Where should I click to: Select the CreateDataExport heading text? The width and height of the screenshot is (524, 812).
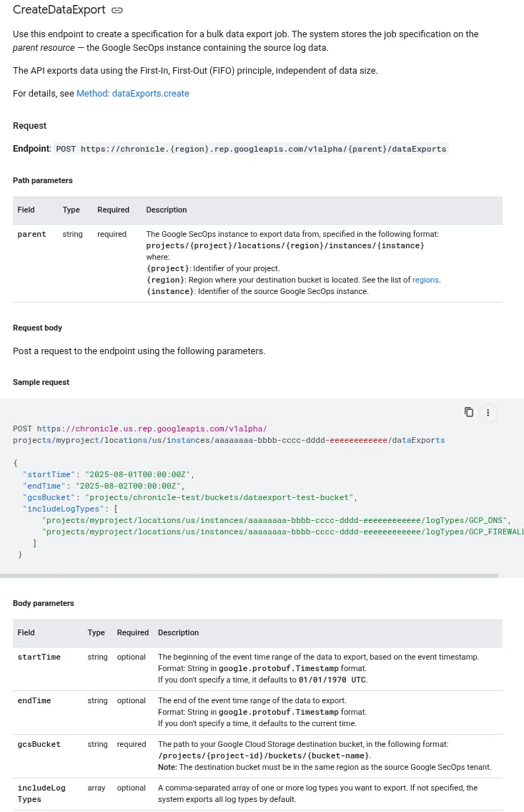tap(59, 10)
